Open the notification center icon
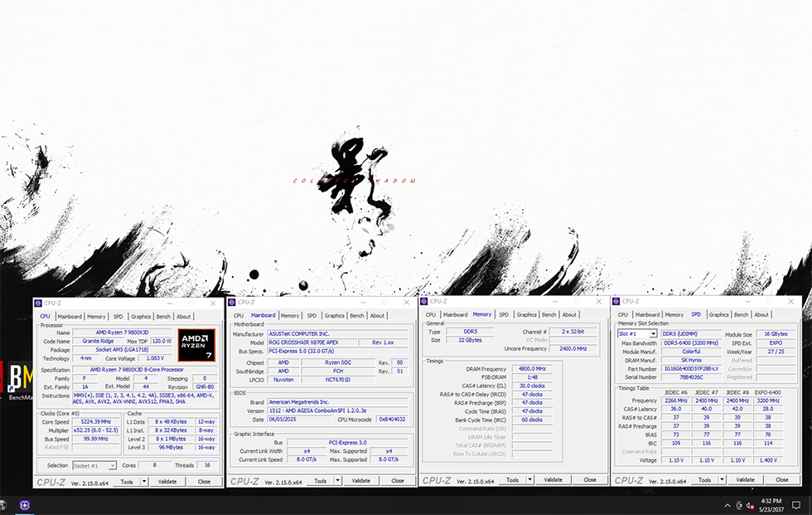Screen dimensions: 812x515 coord(796,505)
